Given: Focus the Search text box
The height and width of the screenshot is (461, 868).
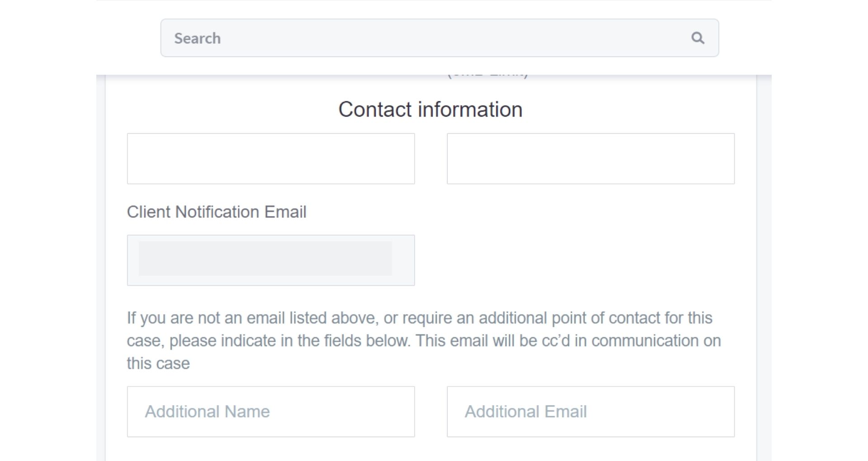Looking at the screenshot, I should pyautogui.click(x=425, y=38).
